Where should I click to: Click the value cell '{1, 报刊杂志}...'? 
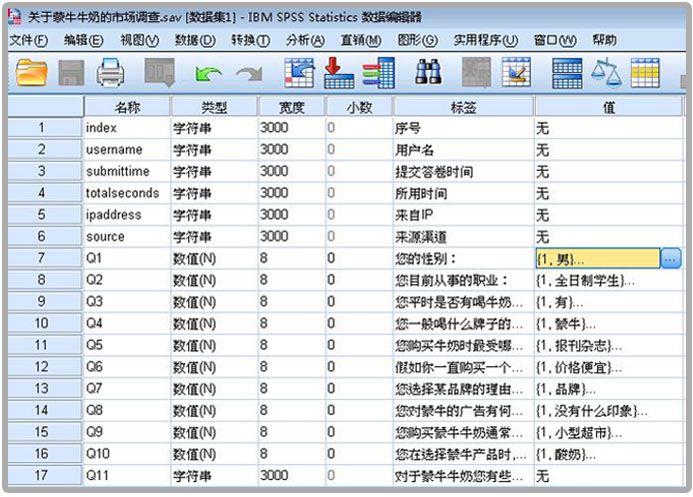(x=609, y=345)
